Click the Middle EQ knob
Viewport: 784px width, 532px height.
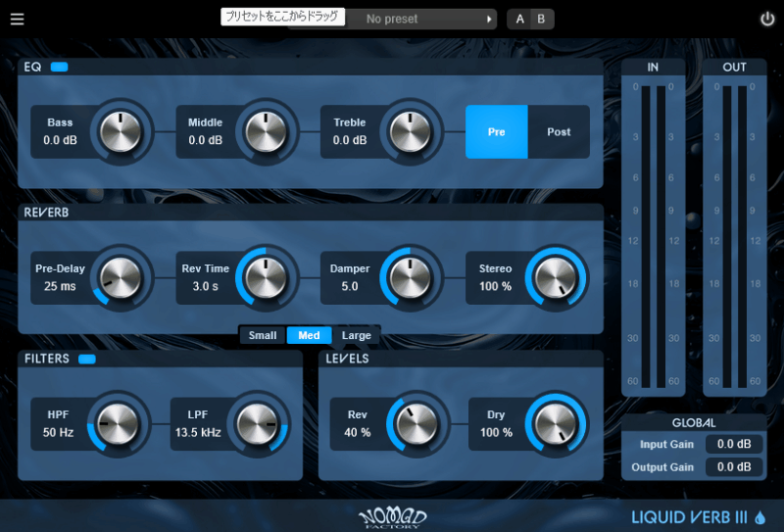click(x=266, y=132)
